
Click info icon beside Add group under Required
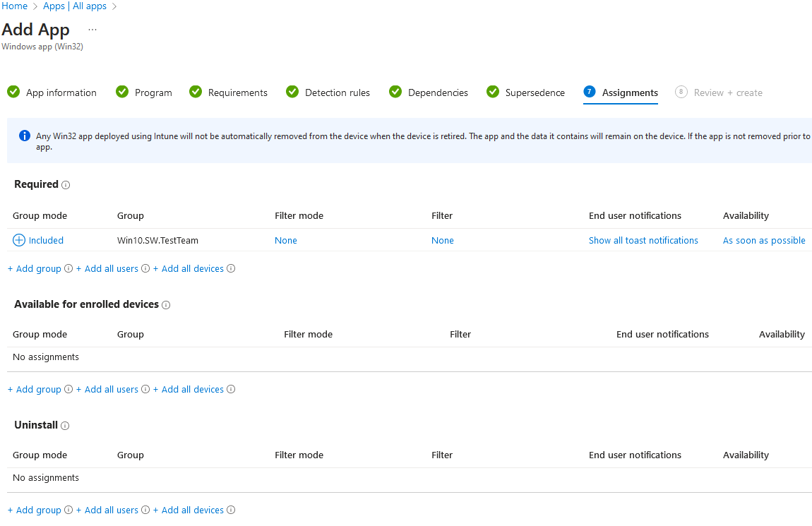[68, 268]
